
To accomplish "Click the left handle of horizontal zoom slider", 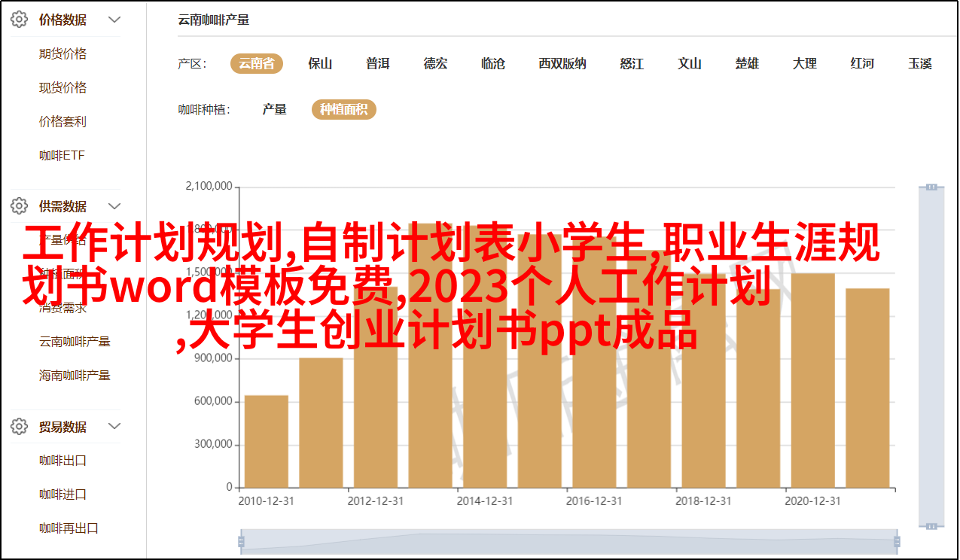I will (x=241, y=541).
